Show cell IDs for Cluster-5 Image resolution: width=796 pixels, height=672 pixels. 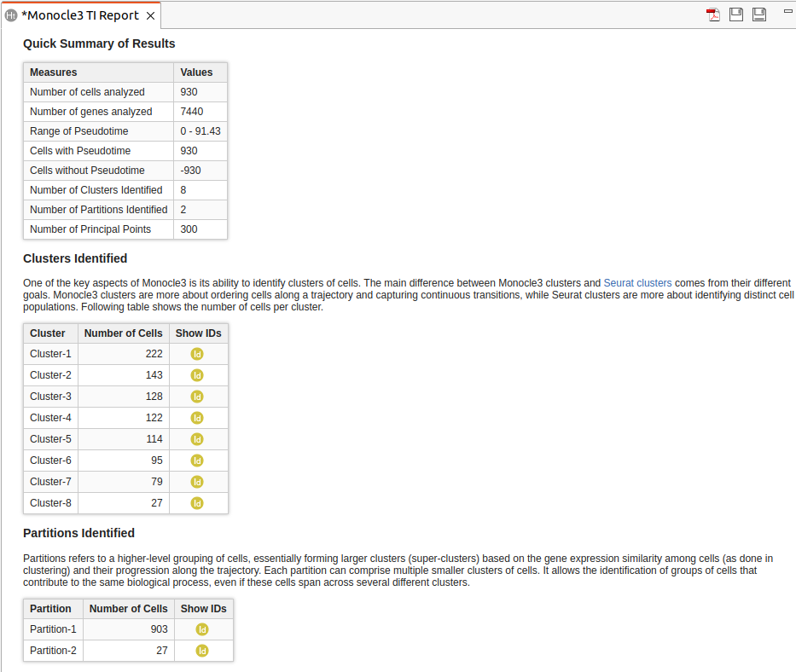[x=197, y=439]
